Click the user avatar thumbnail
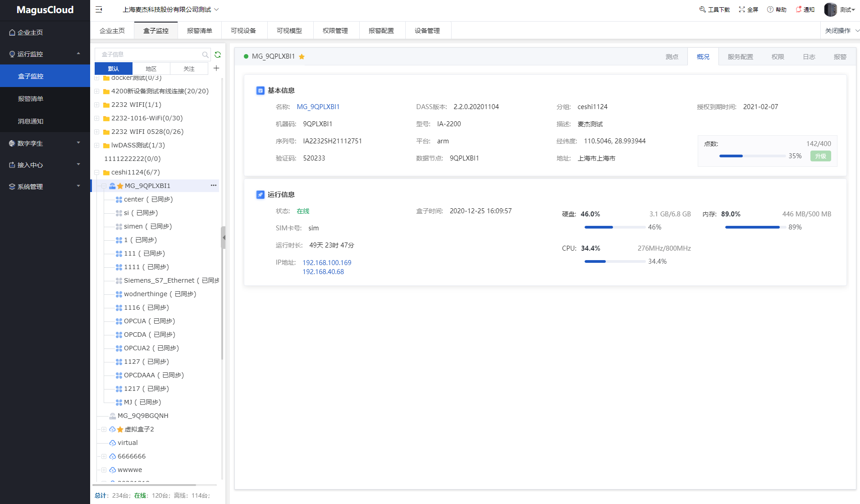 [x=830, y=9]
